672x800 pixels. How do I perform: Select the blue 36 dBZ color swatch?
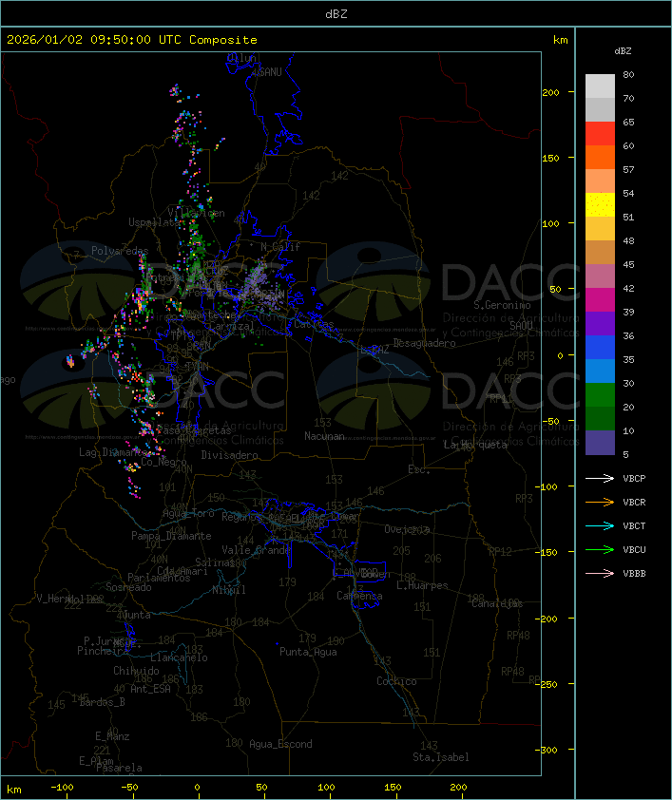(600, 347)
